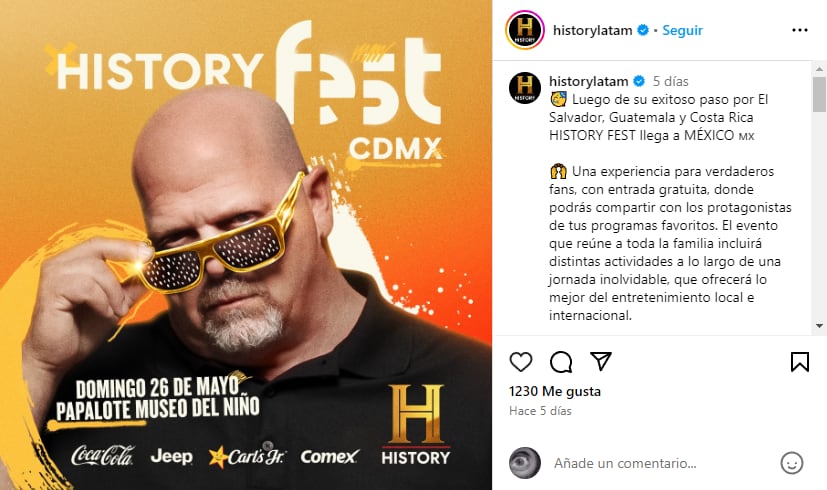This screenshot has height=490, width=827.
Task: Click the caption scrollbar thumb
Action: pos(820,94)
